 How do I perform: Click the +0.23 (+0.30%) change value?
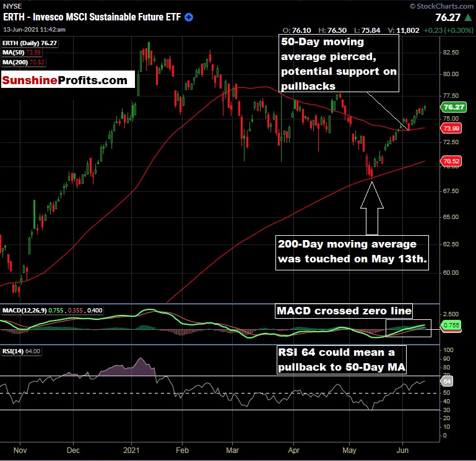(448, 30)
